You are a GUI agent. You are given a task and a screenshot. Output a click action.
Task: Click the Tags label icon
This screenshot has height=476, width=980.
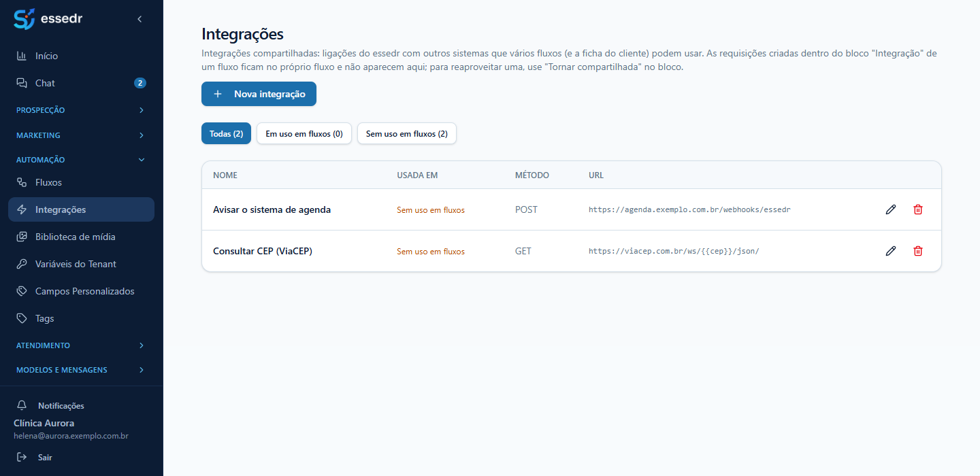click(x=22, y=318)
